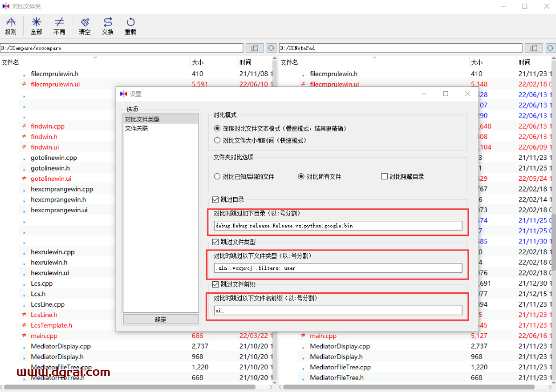Click right pane 时间 column header
556x392 pixels.
click(x=534, y=63)
